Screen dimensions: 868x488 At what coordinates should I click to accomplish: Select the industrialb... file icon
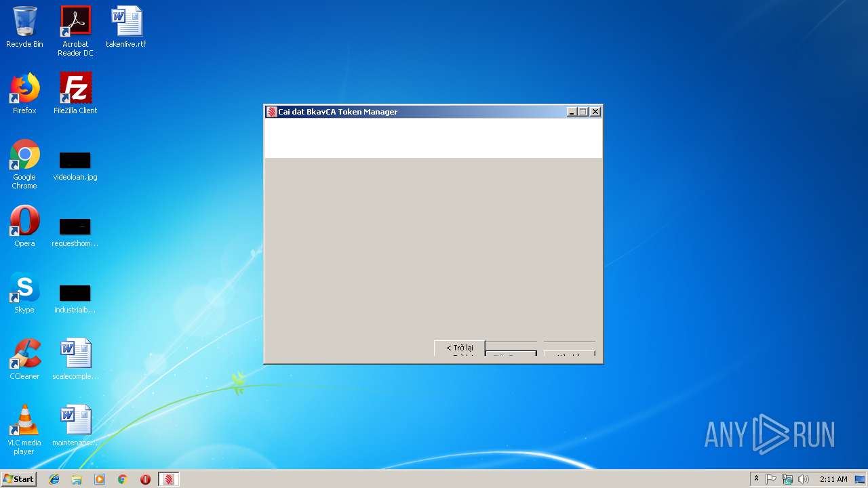click(75, 299)
